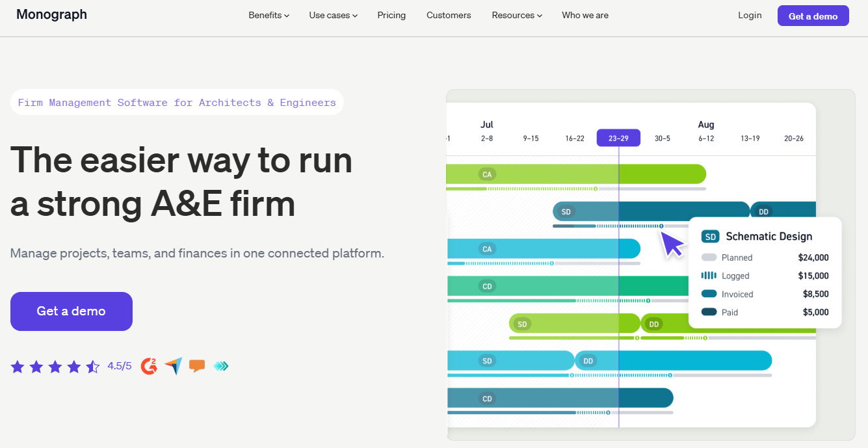Select the 16–22 week in timeline

point(575,138)
